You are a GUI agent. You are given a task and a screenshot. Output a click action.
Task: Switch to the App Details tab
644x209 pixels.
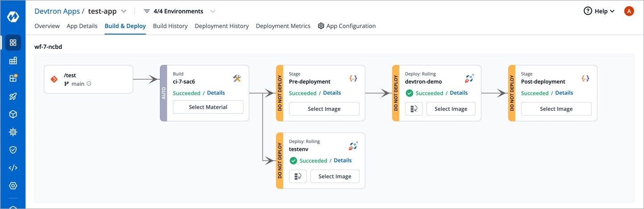pyautogui.click(x=82, y=26)
